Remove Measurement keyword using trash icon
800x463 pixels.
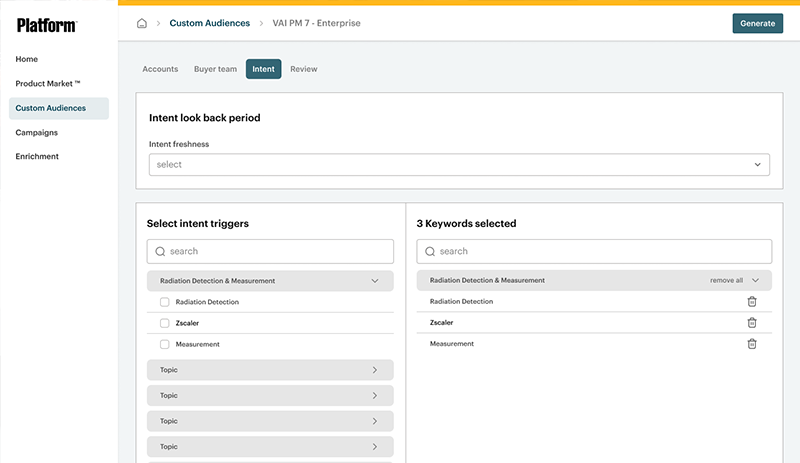coord(752,344)
